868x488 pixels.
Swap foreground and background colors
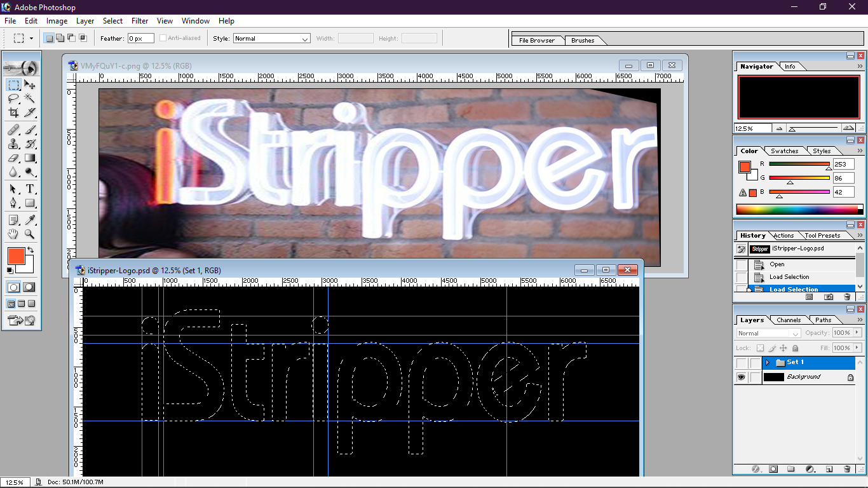coord(31,250)
